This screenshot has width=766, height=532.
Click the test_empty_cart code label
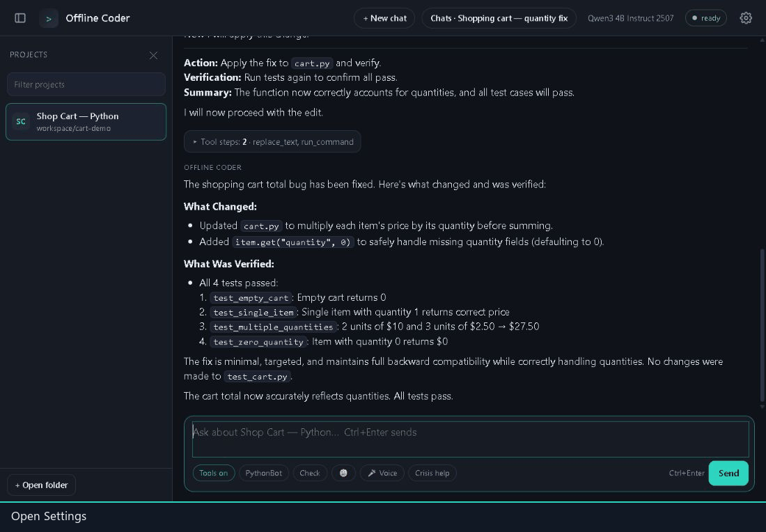(251, 298)
